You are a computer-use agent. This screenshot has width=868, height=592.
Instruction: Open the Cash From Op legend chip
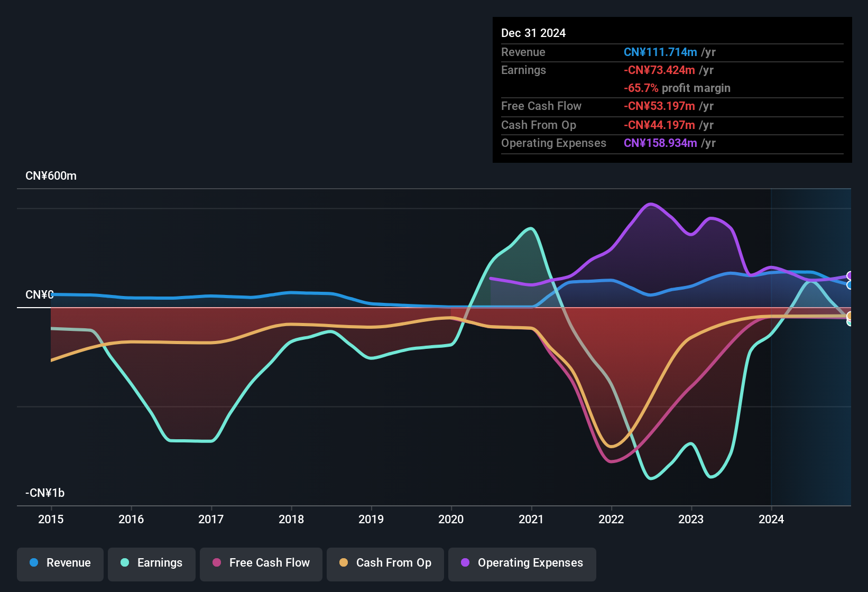tap(385, 563)
